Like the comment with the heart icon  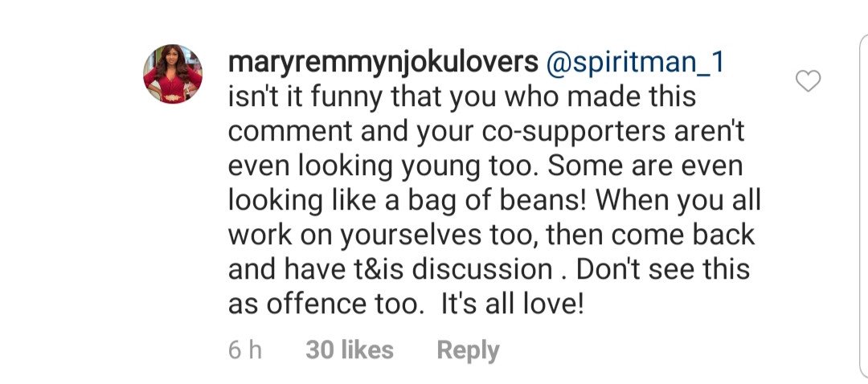(808, 81)
